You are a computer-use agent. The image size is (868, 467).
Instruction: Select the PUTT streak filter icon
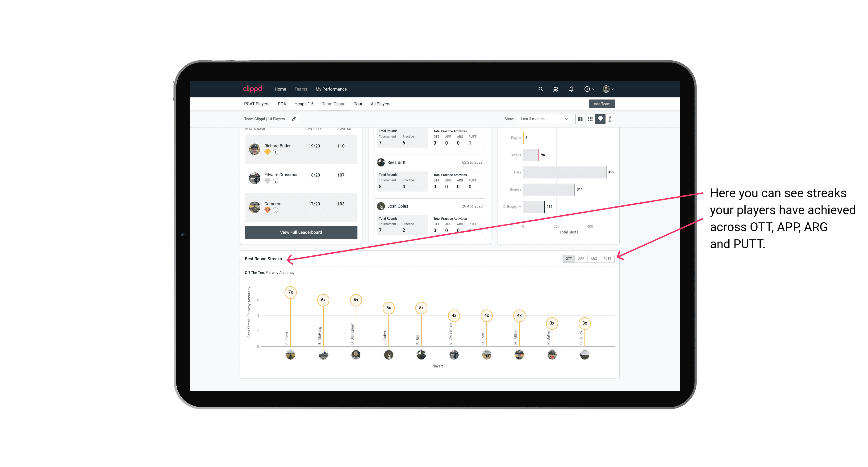coord(608,258)
